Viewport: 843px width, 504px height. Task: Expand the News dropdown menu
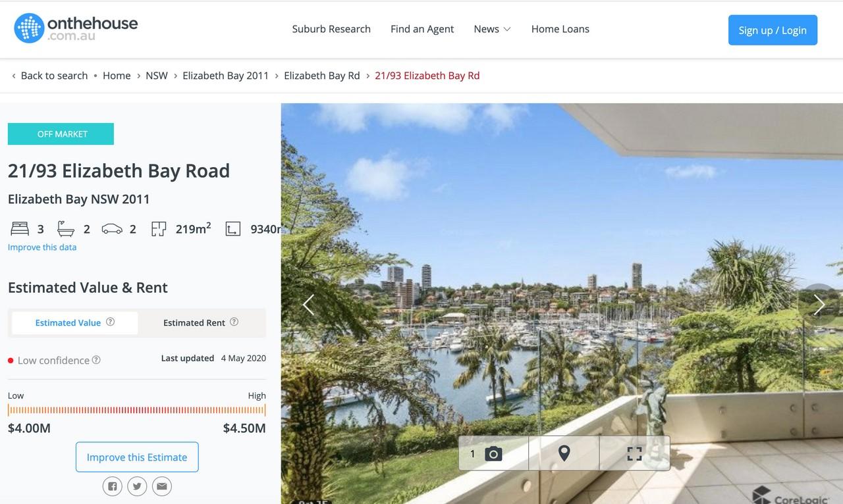point(492,29)
